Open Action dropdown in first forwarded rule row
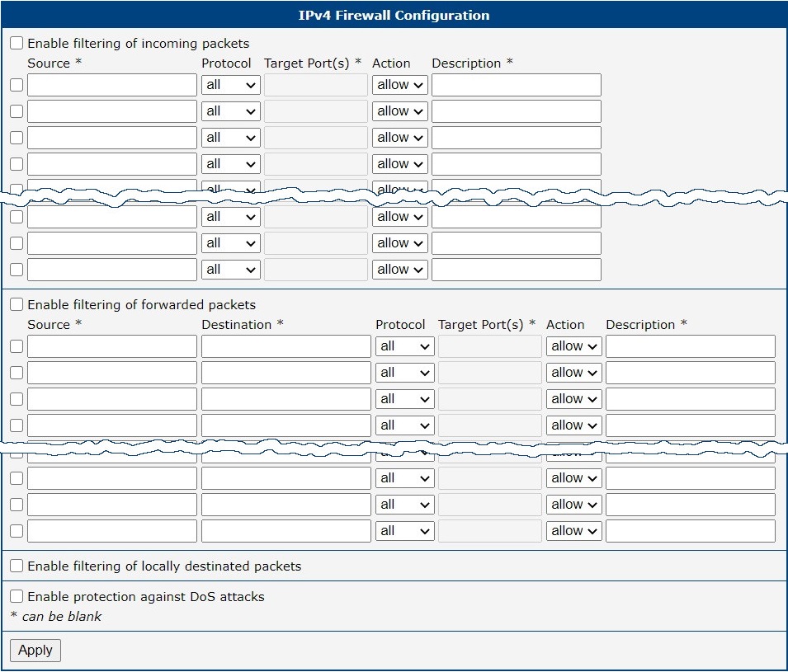The height and width of the screenshot is (672, 788). tap(574, 346)
